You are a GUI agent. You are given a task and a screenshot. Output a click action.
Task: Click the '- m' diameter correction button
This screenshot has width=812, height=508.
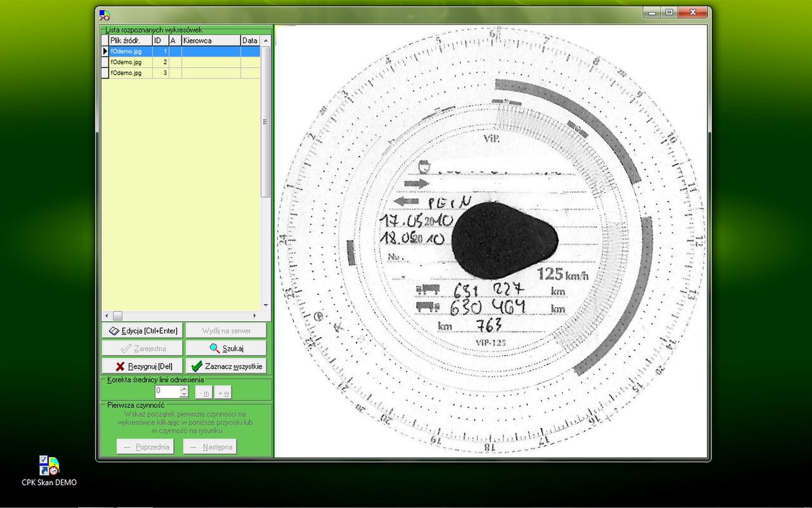204,392
